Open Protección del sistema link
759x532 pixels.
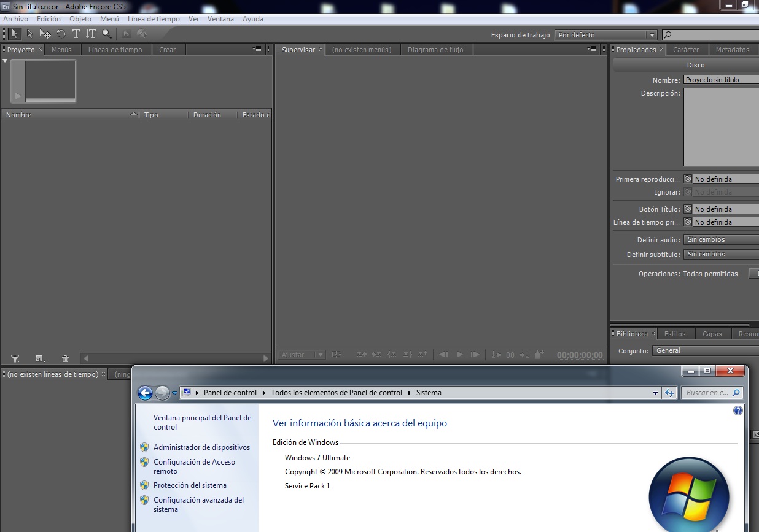coord(190,485)
